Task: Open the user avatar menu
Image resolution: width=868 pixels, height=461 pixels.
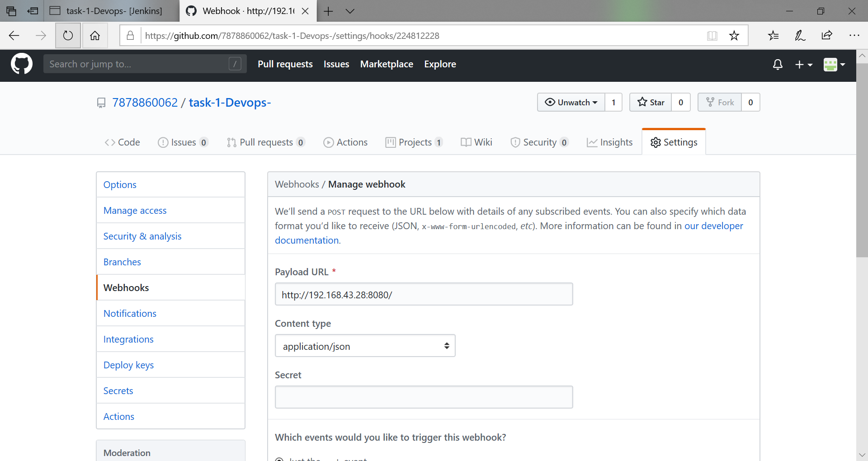Action: (834, 65)
